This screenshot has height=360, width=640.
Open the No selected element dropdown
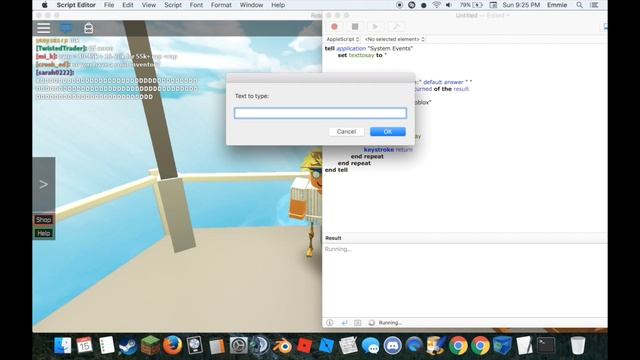(394, 39)
